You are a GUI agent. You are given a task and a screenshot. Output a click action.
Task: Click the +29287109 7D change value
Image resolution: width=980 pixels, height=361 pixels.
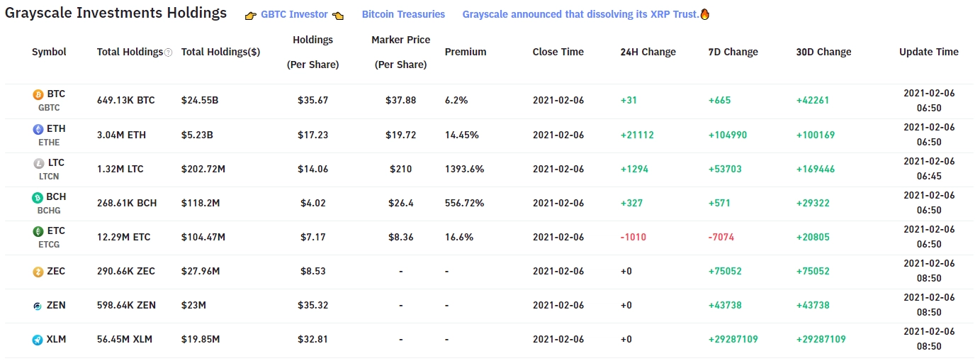733,339
